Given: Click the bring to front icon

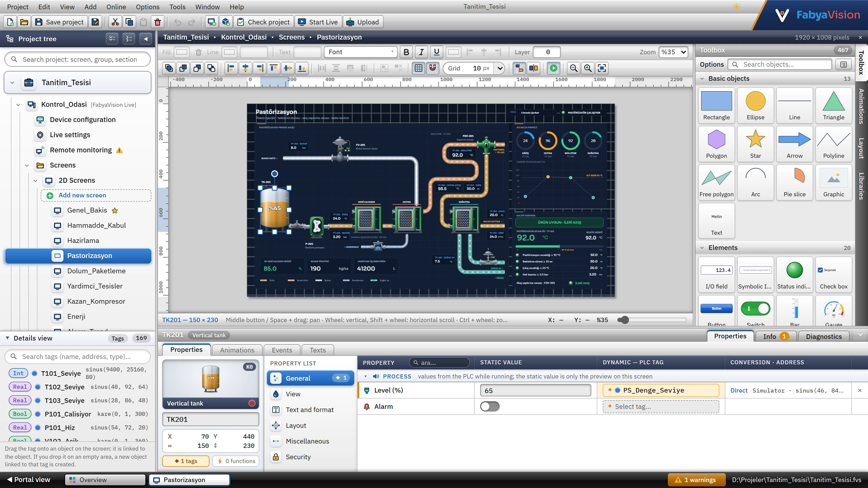Looking at the screenshot, I should (x=169, y=68).
